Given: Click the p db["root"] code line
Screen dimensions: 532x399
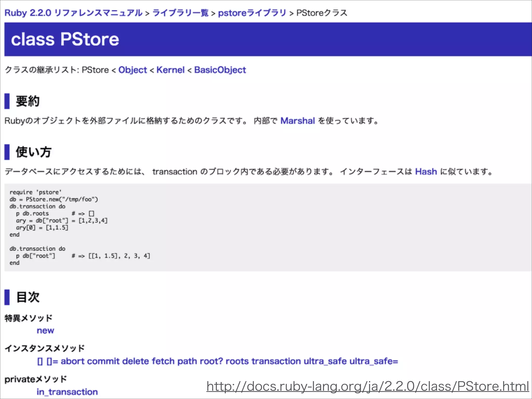Looking at the screenshot, I should coord(83,256).
